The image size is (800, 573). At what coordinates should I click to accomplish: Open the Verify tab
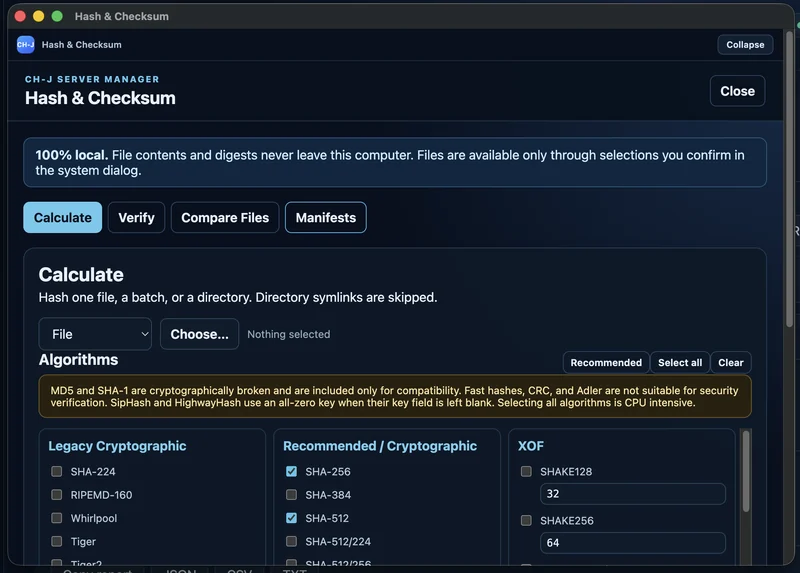pos(136,217)
